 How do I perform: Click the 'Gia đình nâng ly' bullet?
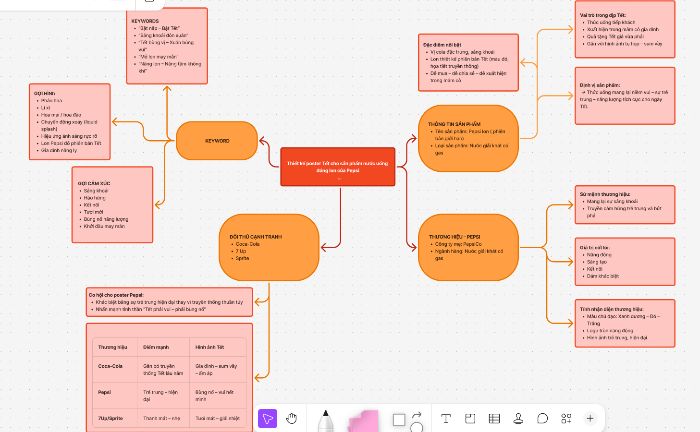point(59,150)
